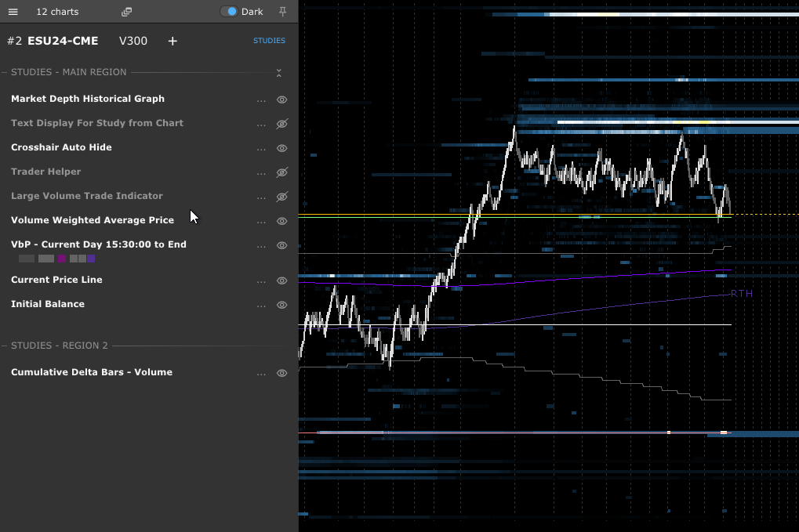Click the duplicate charts icon beside 12 charts

point(126,12)
